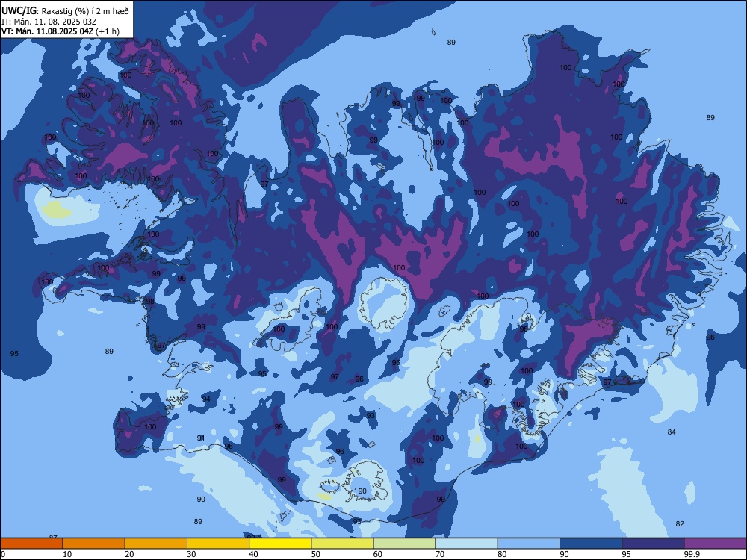Click the legend label '10'
The width and height of the screenshot is (747, 560).
(67, 554)
